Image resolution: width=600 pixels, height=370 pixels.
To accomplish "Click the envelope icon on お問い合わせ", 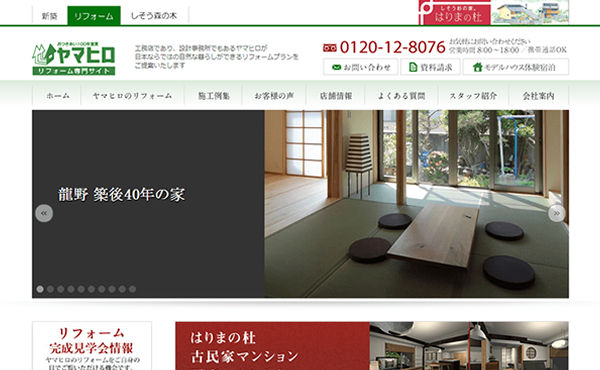I will pos(336,67).
